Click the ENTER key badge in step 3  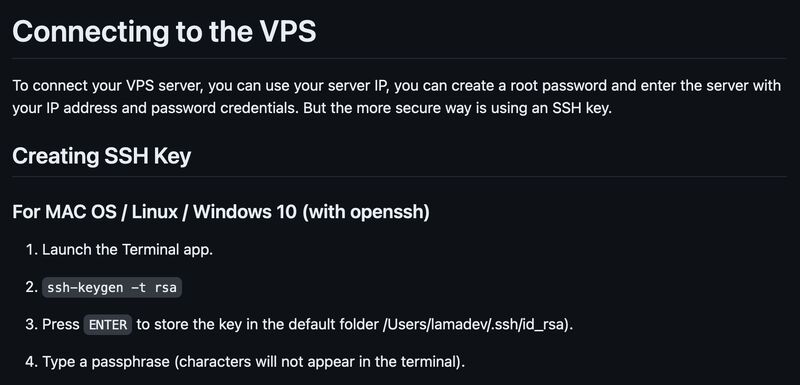[x=108, y=325]
